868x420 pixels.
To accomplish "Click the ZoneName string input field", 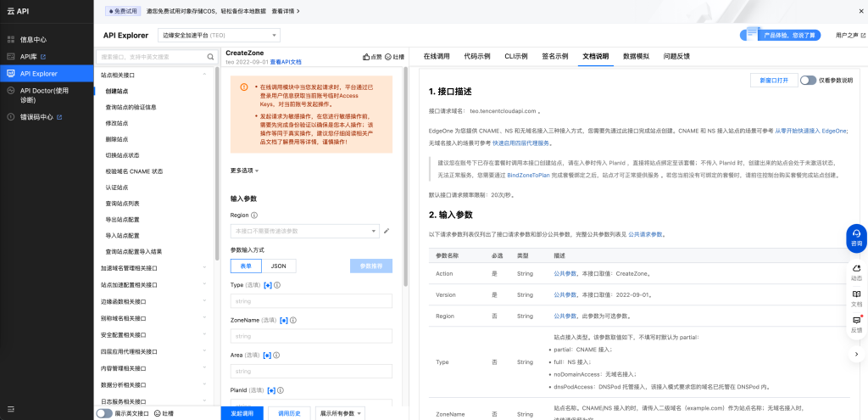I will tap(311, 336).
